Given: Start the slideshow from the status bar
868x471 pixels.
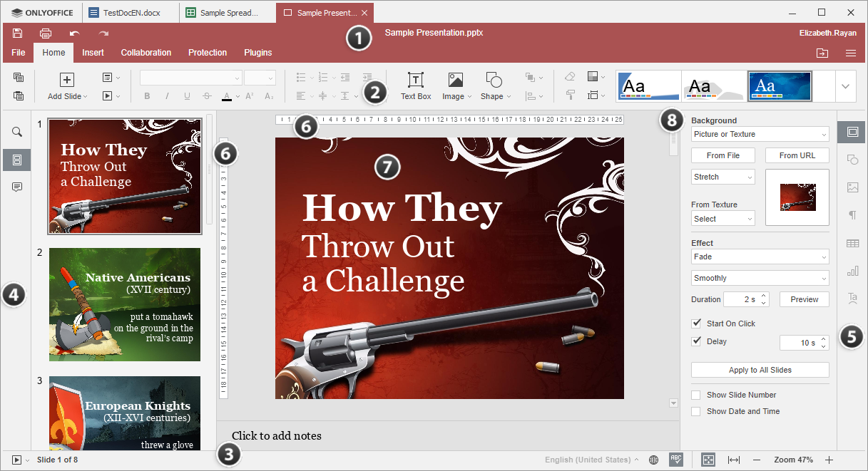Looking at the screenshot, I should click(x=15, y=460).
